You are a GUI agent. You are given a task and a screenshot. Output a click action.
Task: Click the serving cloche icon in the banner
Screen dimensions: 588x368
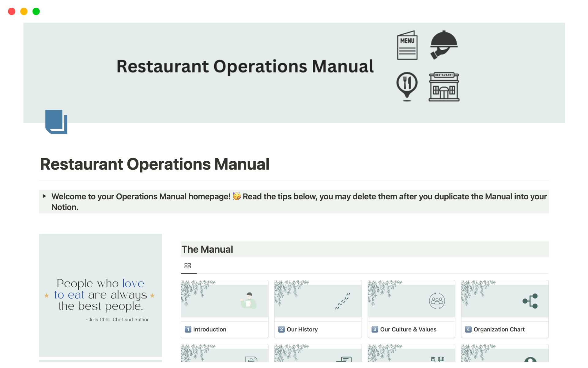[x=443, y=45]
